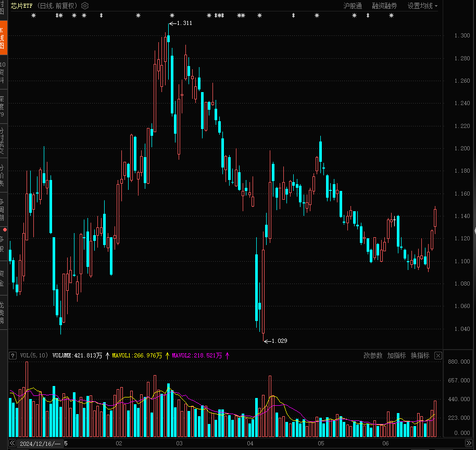Image resolution: width=476 pixels, height=450 pixels.
Task: Click the VOL indicator help question-mark icon
Action: pos(12,356)
